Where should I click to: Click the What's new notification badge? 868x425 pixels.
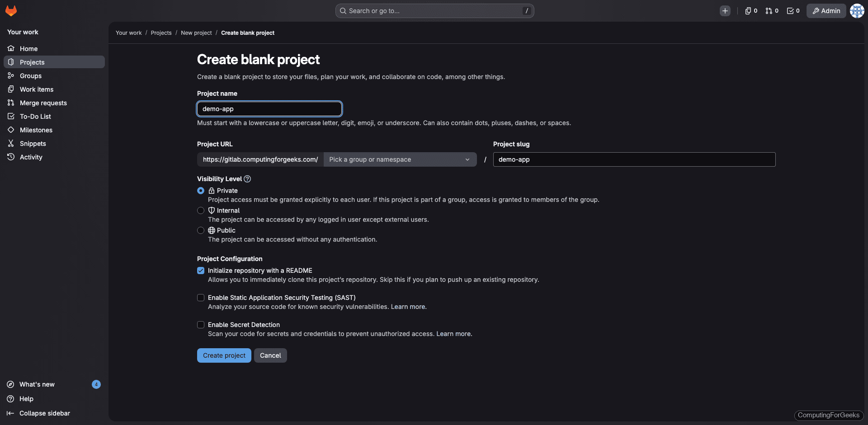point(96,384)
